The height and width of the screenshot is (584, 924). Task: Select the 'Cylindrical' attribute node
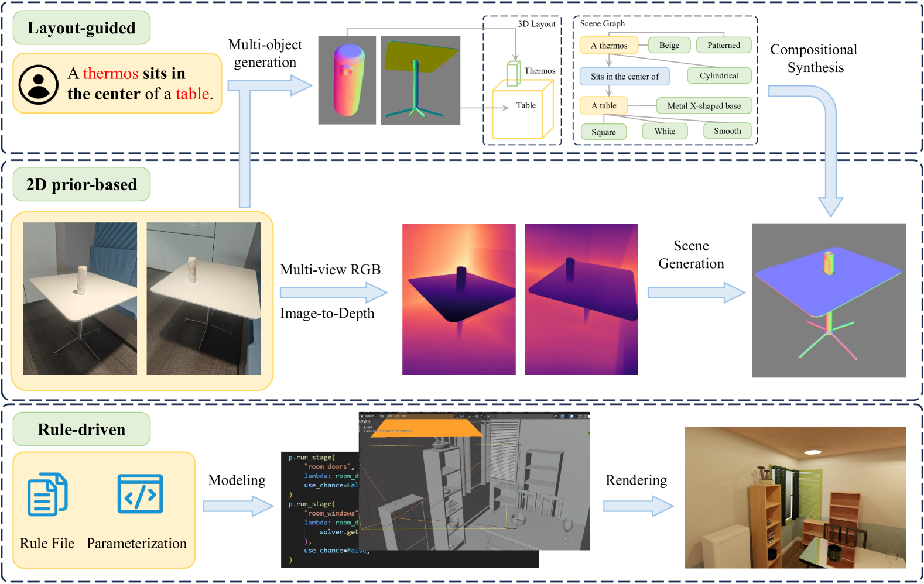point(719,75)
